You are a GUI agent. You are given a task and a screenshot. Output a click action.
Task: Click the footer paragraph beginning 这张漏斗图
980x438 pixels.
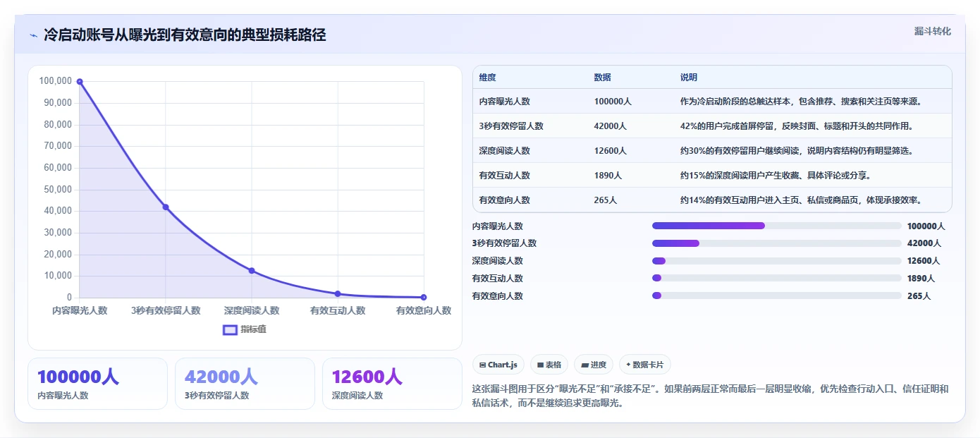click(x=710, y=396)
